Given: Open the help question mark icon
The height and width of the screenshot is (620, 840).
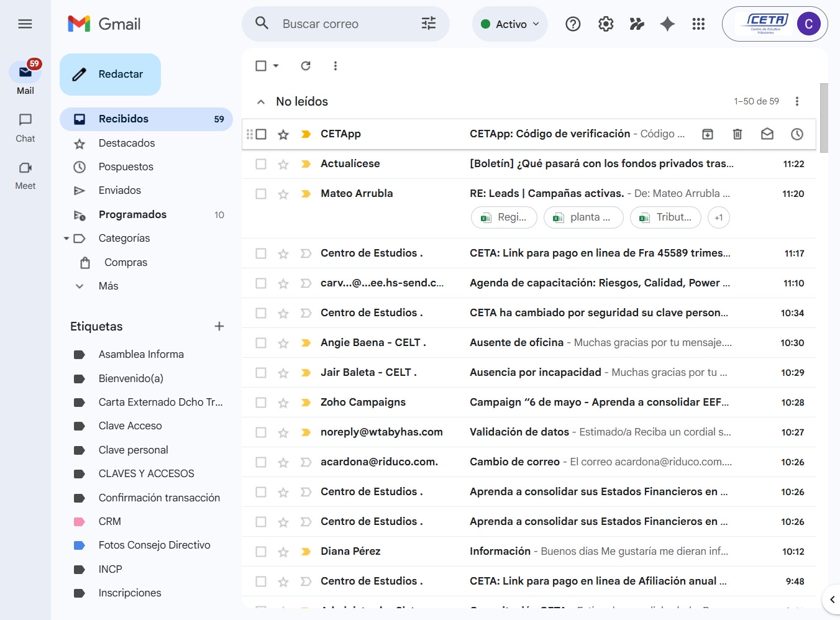Looking at the screenshot, I should pos(573,24).
